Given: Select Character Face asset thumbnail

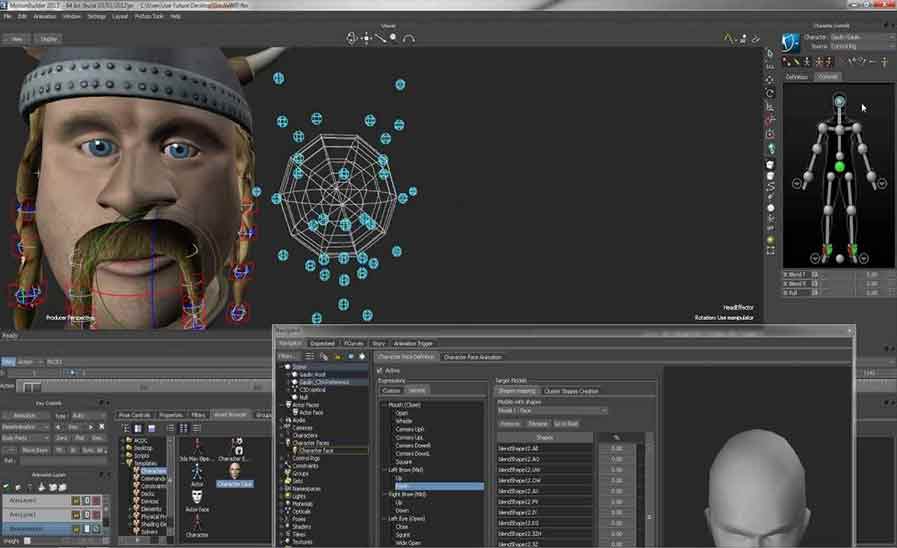Looking at the screenshot, I should [235, 475].
